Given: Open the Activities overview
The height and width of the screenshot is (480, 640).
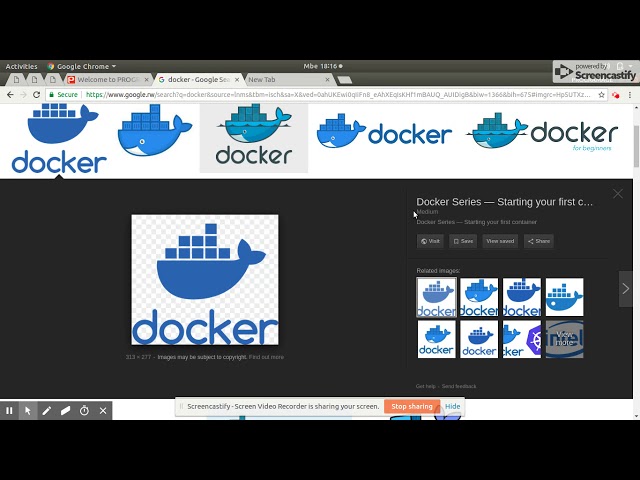Looking at the screenshot, I should click(x=21, y=66).
